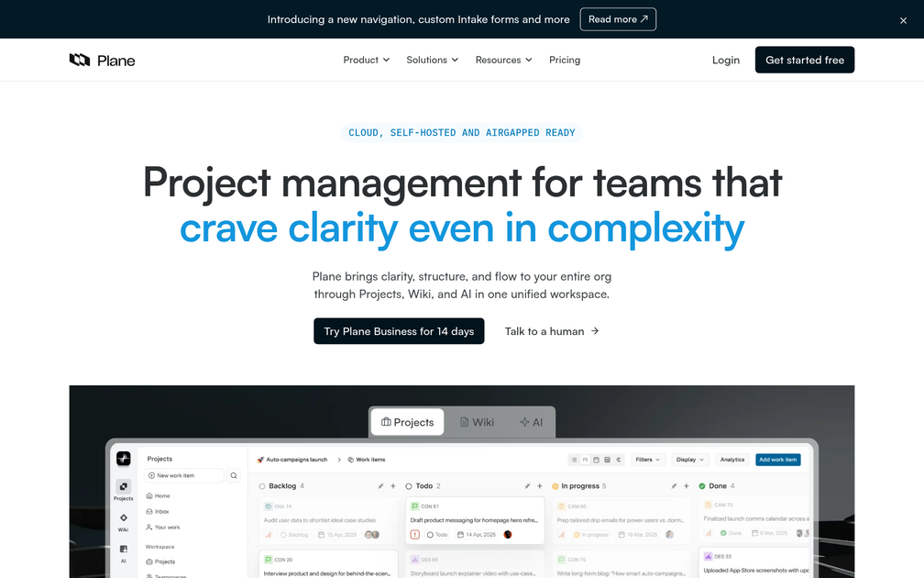Click Get started free button

(x=804, y=60)
